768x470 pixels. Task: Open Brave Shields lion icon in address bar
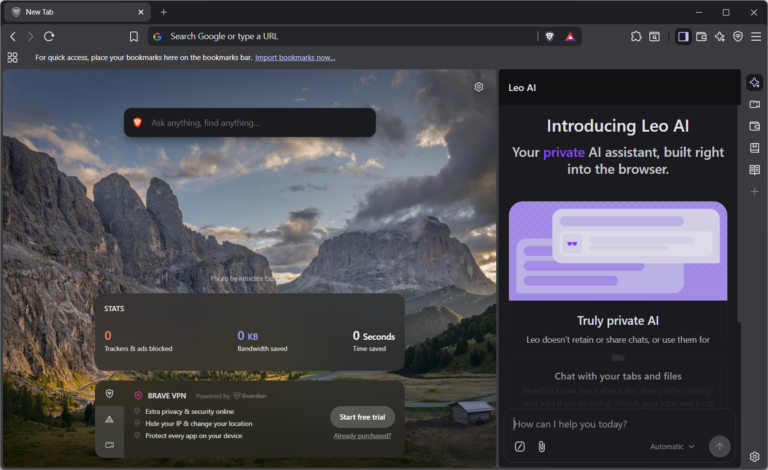pyautogui.click(x=550, y=36)
